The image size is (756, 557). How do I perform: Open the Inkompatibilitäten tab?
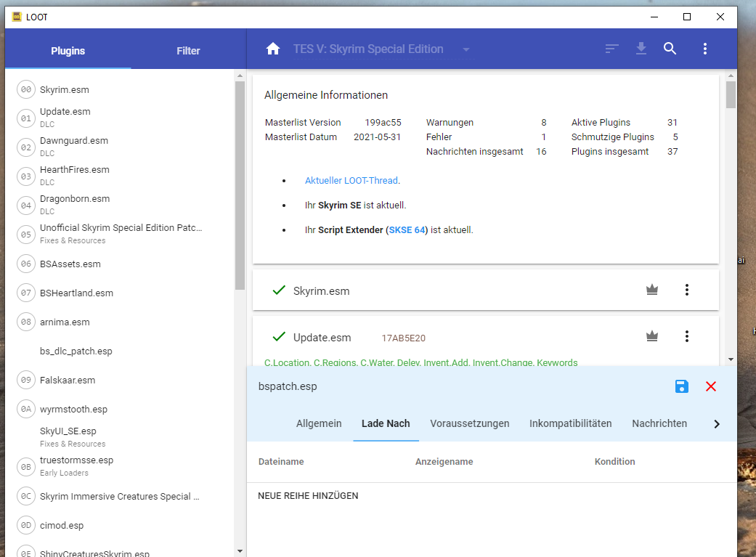click(570, 423)
